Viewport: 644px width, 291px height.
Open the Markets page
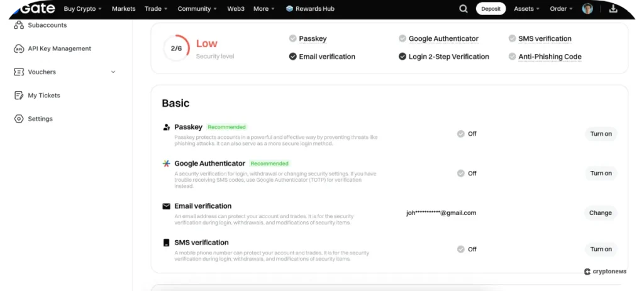point(124,9)
